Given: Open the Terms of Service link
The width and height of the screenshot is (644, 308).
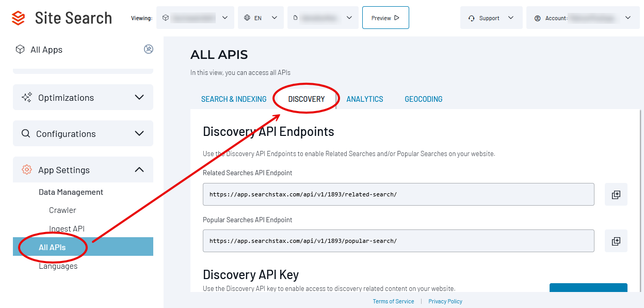Looking at the screenshot, I should point(393,301).
